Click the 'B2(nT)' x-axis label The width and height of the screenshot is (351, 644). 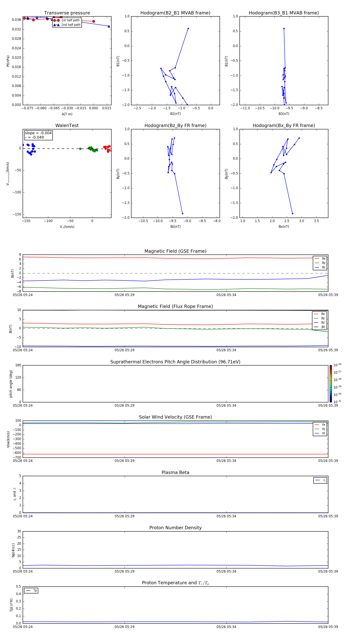pyautogui.click(x=175, y=114)
